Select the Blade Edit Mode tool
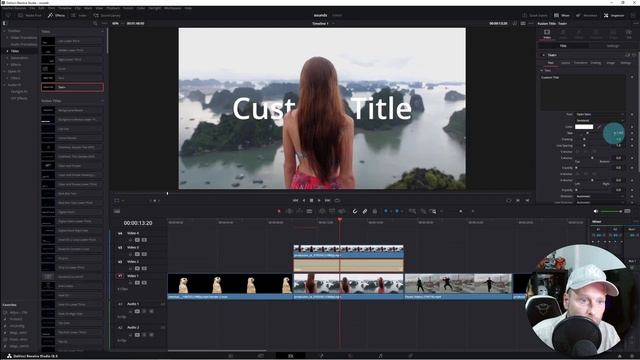This screenshot has height=360, width=640. (x=309, y=211)
